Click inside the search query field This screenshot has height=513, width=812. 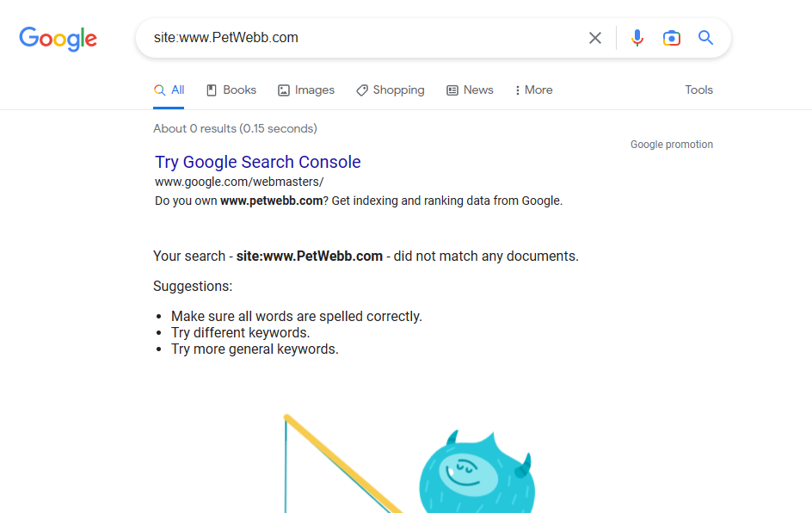pyautogui.click(x=361, y=38)
